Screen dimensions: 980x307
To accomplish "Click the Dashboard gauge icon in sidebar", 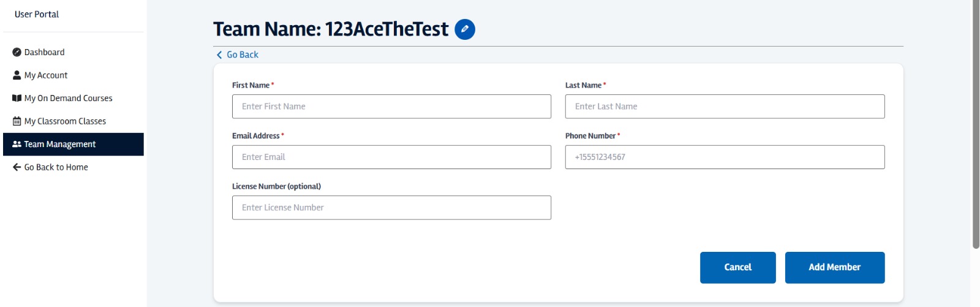I will coord(17,52).
